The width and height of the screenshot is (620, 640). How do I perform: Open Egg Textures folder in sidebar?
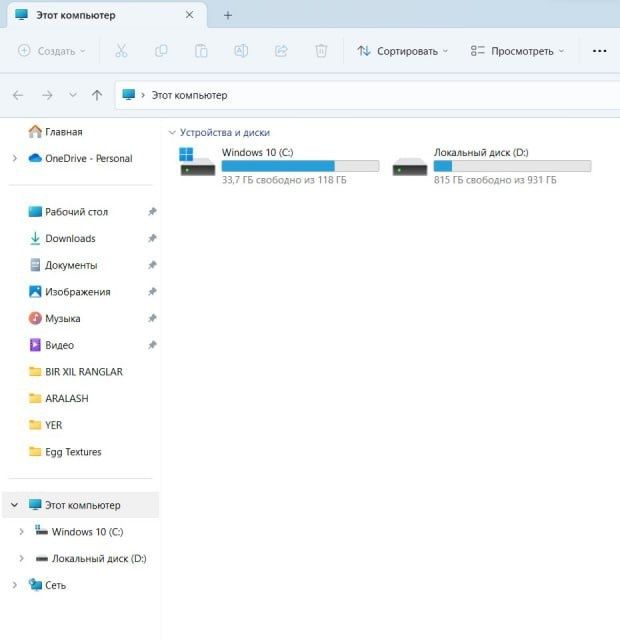65,451
